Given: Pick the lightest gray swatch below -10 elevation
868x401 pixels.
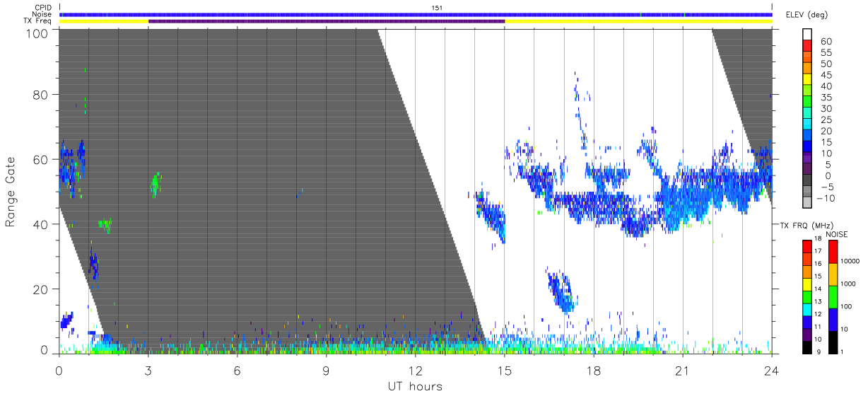Looking at the screenshot, I should [x=807, y=204].
